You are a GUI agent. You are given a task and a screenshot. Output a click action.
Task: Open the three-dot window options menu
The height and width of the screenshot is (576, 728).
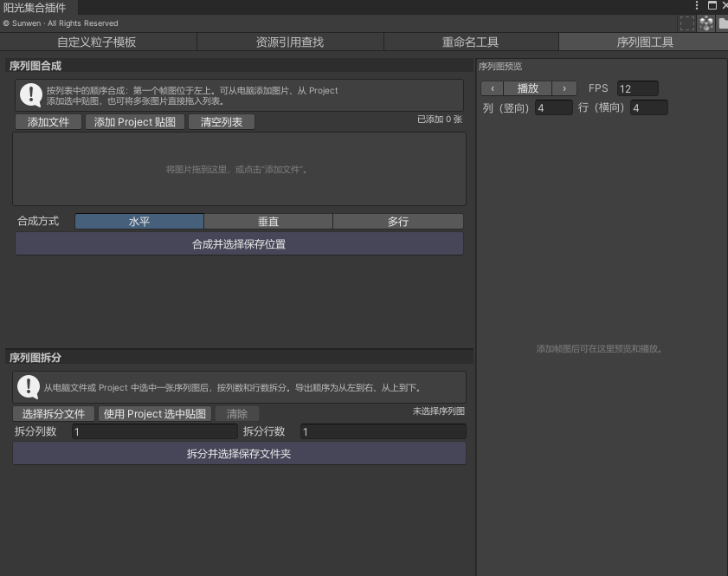697,5
